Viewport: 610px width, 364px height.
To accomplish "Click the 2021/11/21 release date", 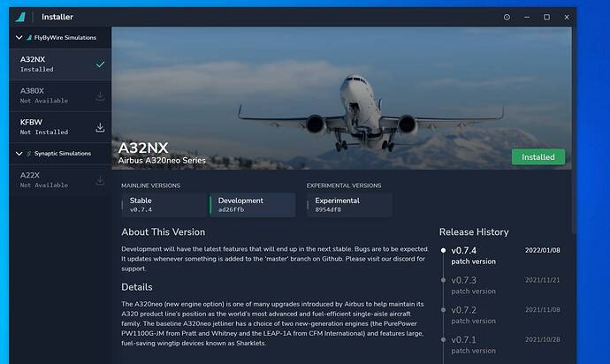I will coord(542,280).
